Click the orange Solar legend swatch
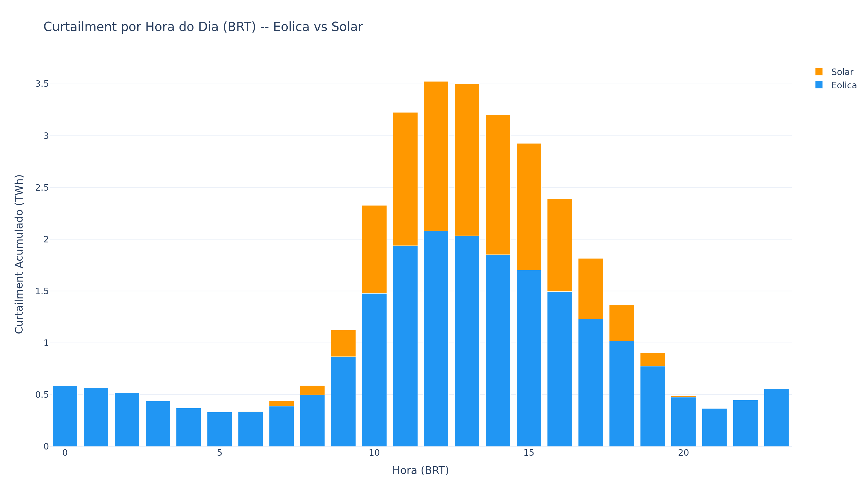 click(x=819, y=72)
